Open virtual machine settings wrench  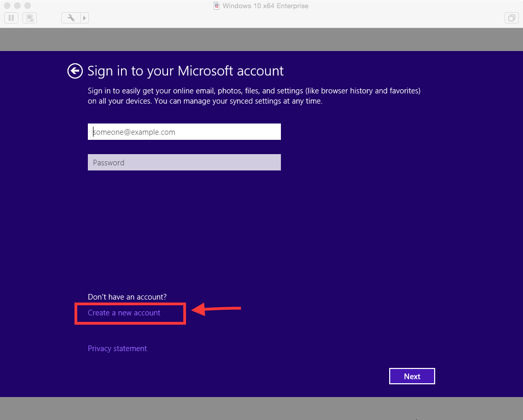point(70,18)
